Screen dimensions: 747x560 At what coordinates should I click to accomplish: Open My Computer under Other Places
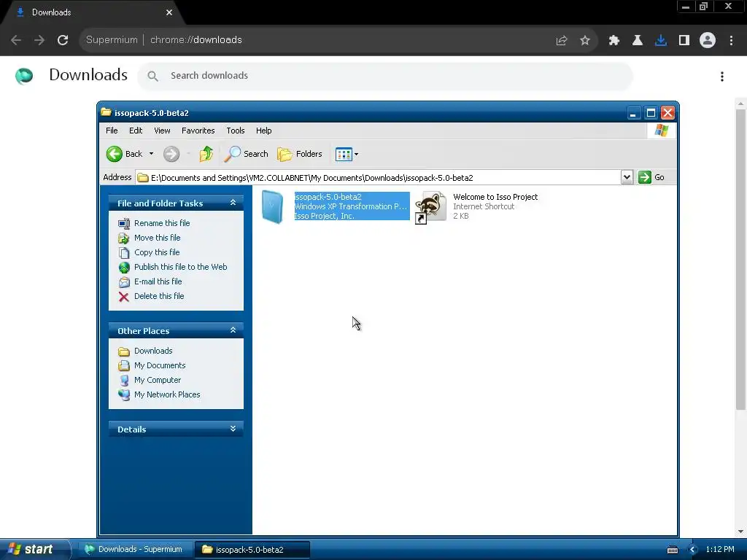pyautogui.click(x=158, y=380)
